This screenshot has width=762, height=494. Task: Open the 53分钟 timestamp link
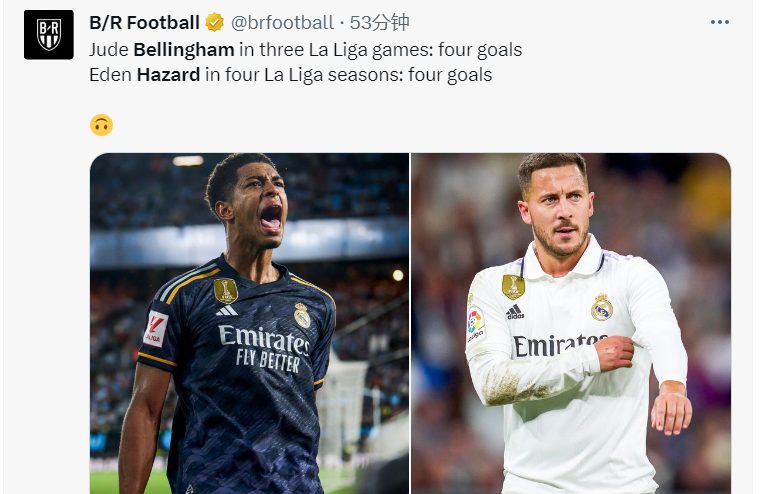point(380,22)
